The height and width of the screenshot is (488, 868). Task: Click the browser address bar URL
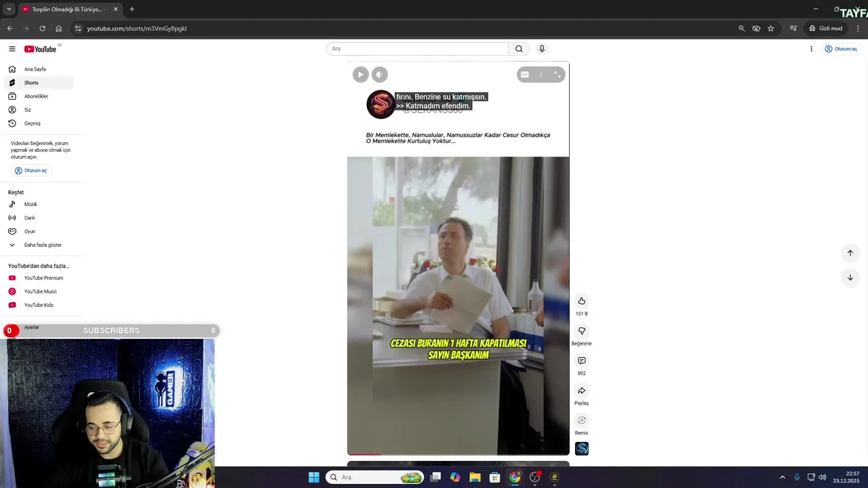(136, 28)
